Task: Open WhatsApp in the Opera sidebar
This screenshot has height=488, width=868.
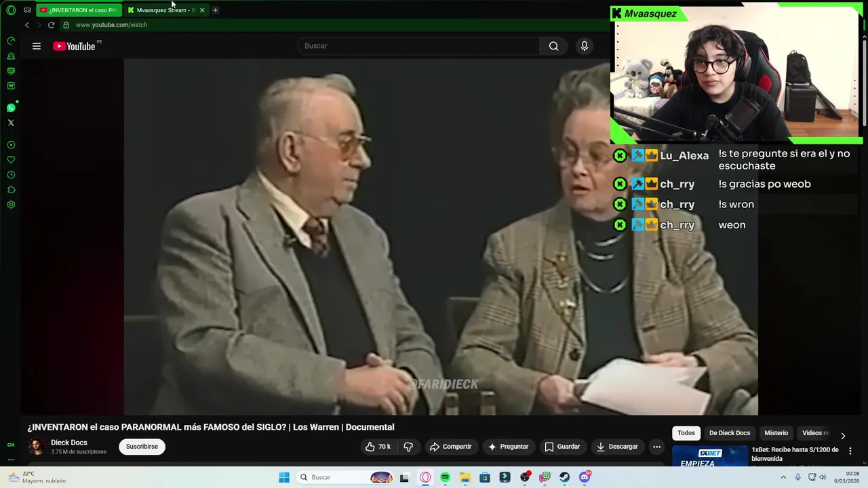Action: 11,108
